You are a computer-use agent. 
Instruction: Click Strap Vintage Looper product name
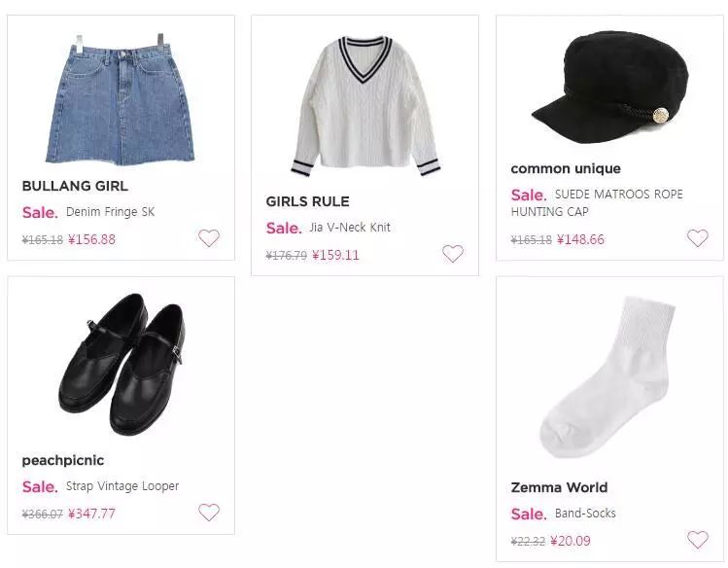122,486
